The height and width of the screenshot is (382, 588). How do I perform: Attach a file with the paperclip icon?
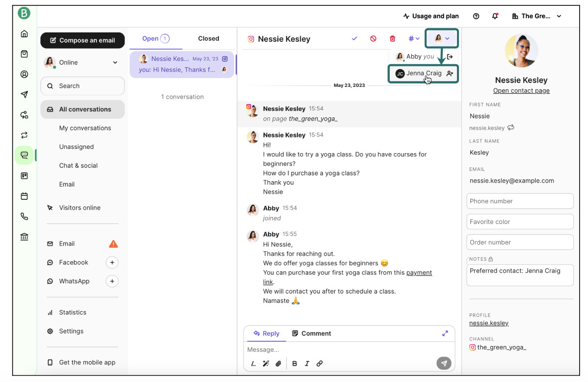pos(278,364)
